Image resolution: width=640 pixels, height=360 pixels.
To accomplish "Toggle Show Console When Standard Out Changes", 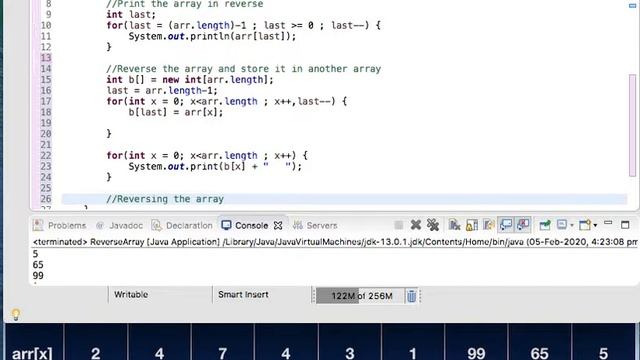I will pyautogui.click(x=506, y=225).
